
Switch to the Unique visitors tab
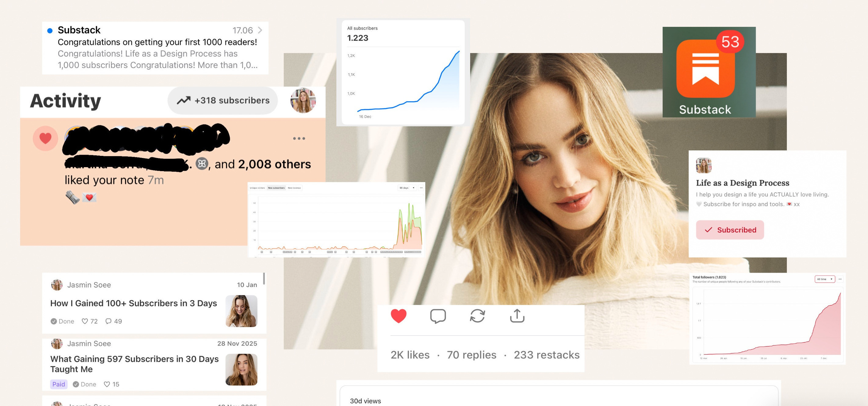[257, 188]
